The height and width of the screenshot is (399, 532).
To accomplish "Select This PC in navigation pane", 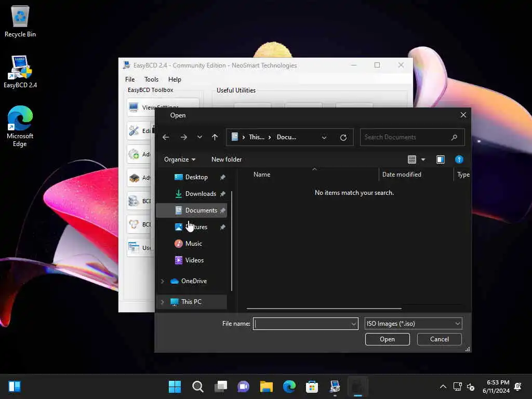I will click(x=191, y=302).
